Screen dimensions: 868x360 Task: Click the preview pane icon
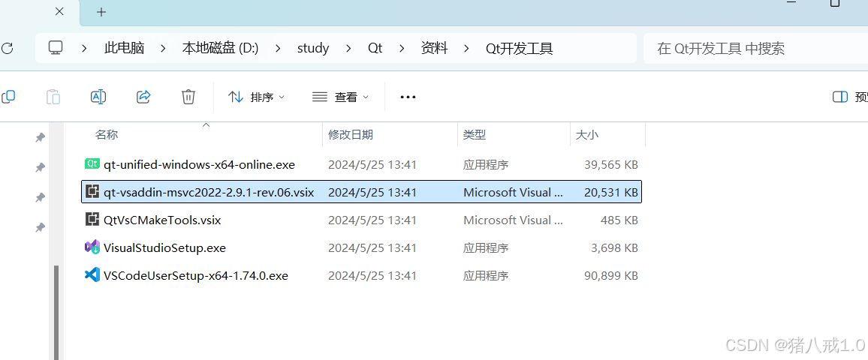(x=840, y=97)
